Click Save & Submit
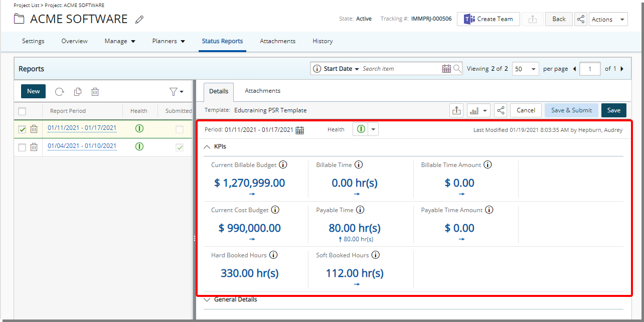 tap(571, 110)
